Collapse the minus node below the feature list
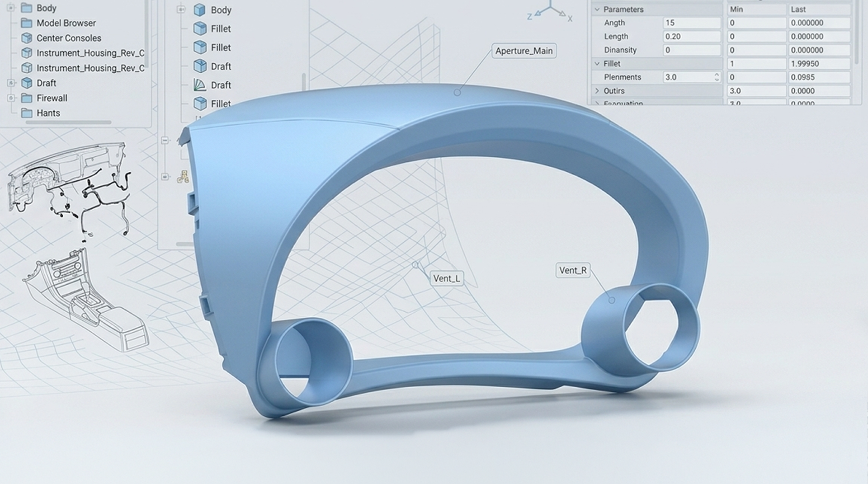The width and height of the screenshot is (868, 484). click(165, 141)
